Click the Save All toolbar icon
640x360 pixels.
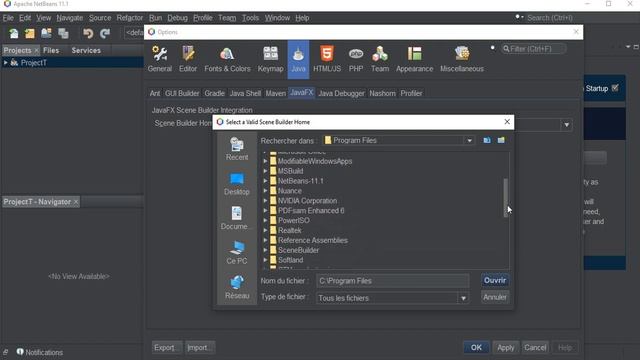[x=63, y=33]
